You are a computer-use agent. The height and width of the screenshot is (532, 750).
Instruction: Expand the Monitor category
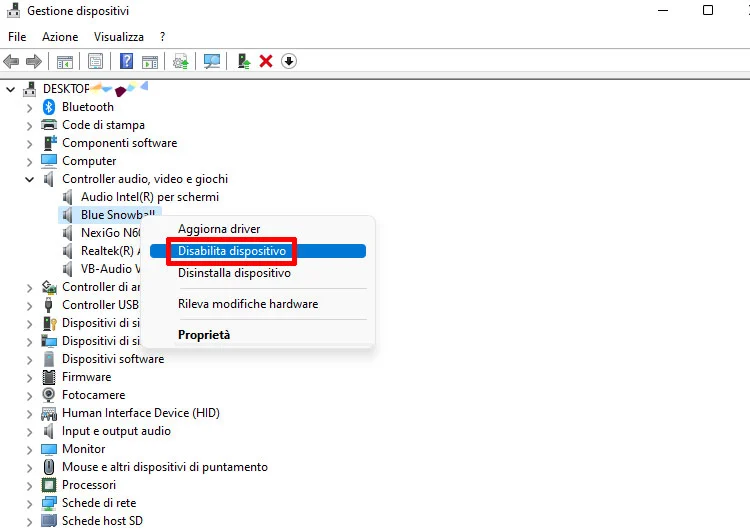[30, 450]
